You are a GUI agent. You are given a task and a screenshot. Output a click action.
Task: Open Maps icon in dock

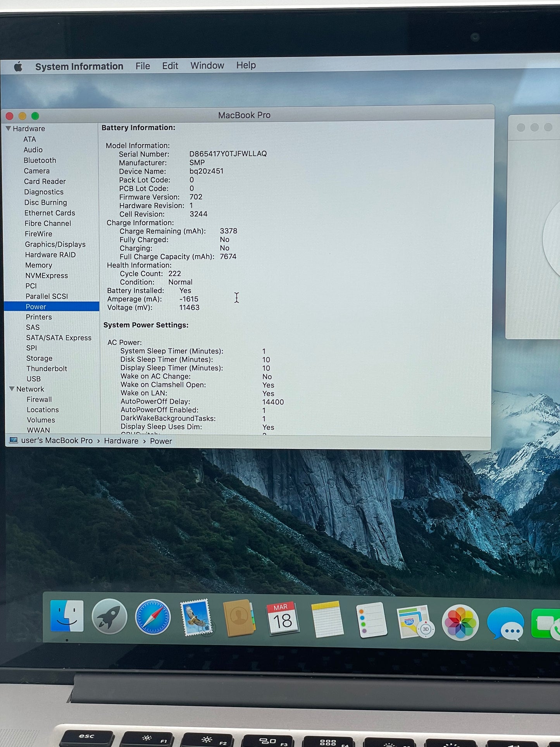tap(415, 621)
